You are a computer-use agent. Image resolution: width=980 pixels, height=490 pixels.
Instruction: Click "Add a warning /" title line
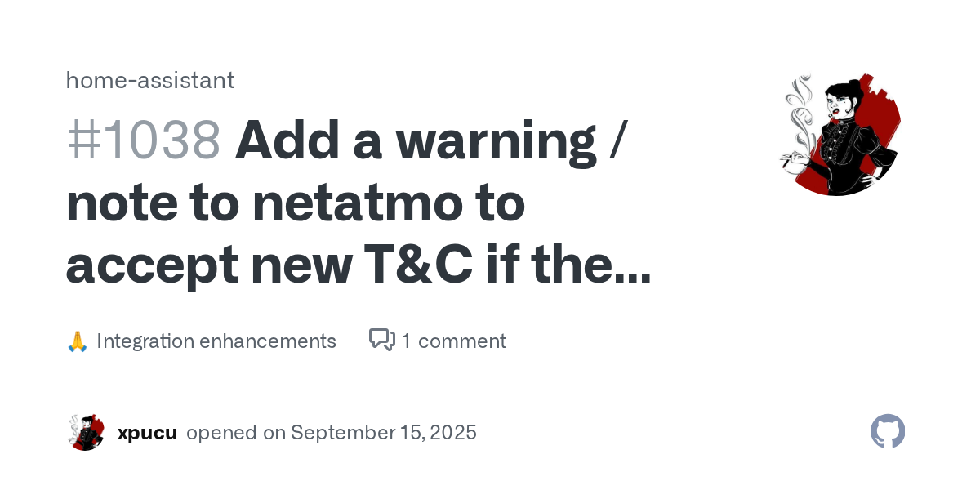click(429, 140)
